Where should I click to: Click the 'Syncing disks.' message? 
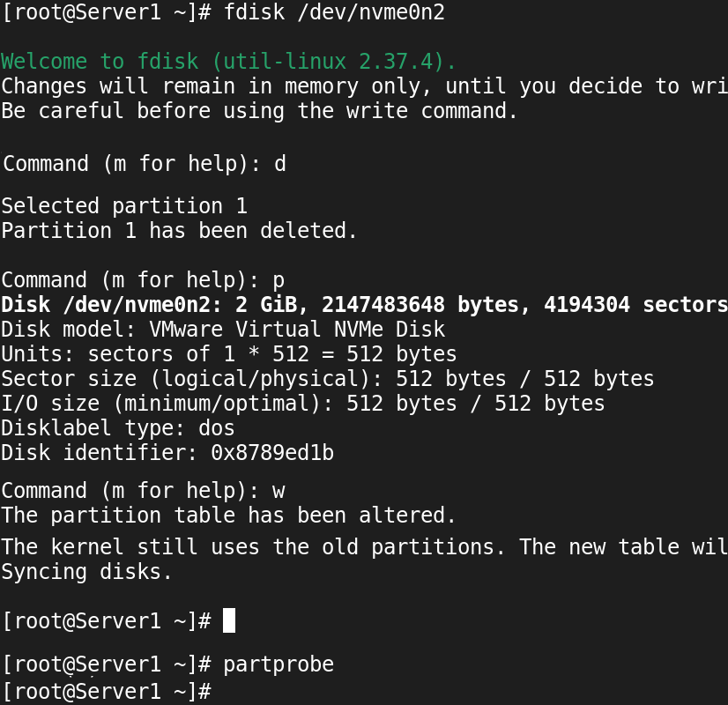click(87, 572)
